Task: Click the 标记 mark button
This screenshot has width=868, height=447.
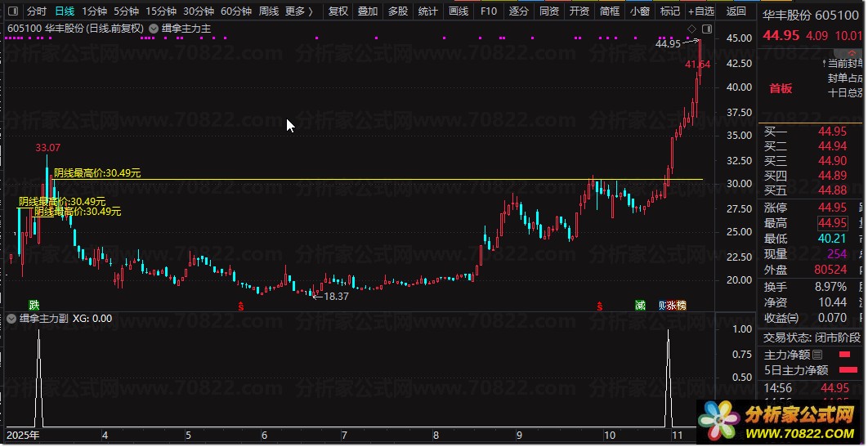Action: [670, 11]
